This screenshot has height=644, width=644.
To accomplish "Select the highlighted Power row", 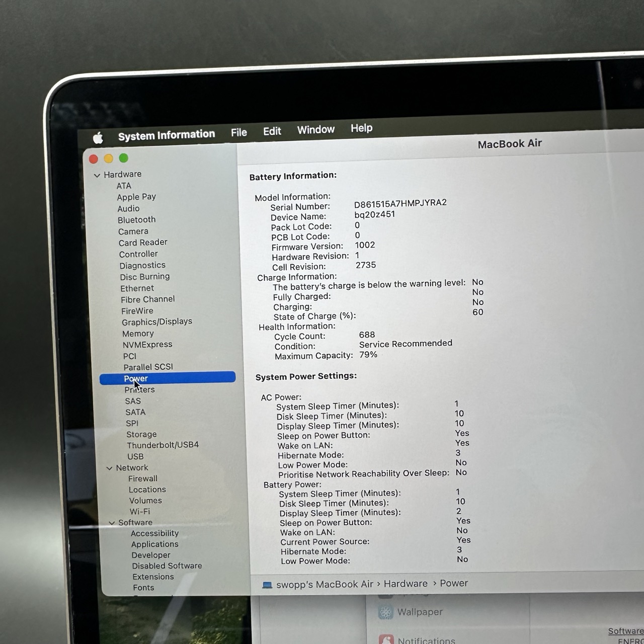I will (x=168, y=378).
